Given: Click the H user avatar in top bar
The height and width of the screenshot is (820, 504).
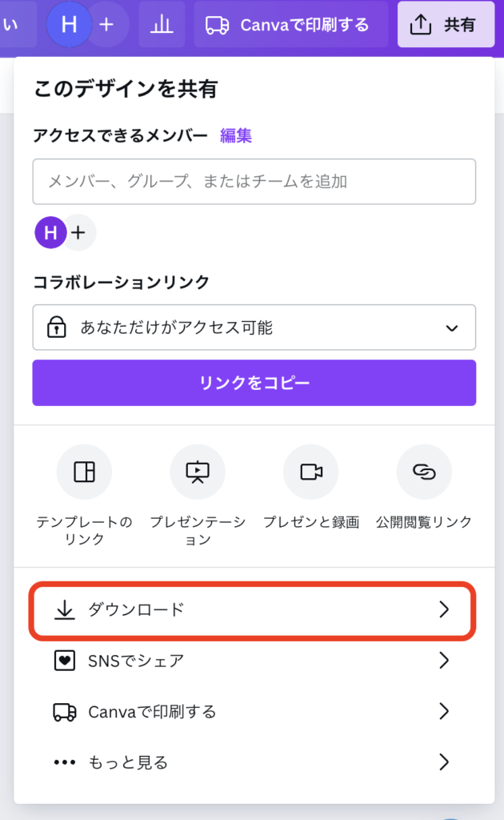Looking at the screenshot, I should coord(70,25).
